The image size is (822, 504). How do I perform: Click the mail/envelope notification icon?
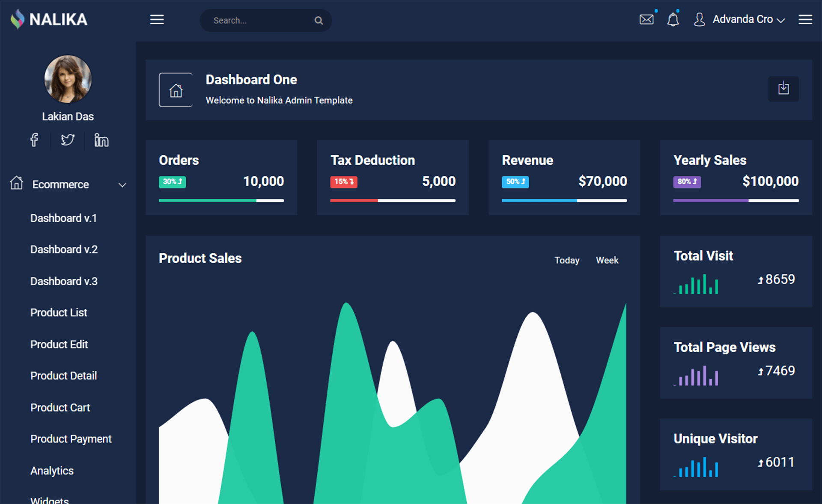(x=646, y=19)
